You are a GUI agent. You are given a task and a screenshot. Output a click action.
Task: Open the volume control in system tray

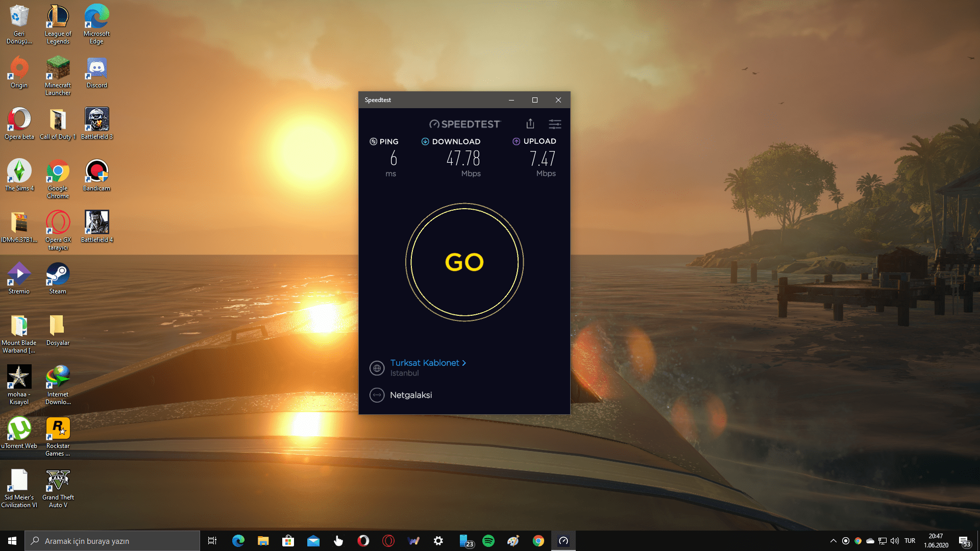point(895,541)
